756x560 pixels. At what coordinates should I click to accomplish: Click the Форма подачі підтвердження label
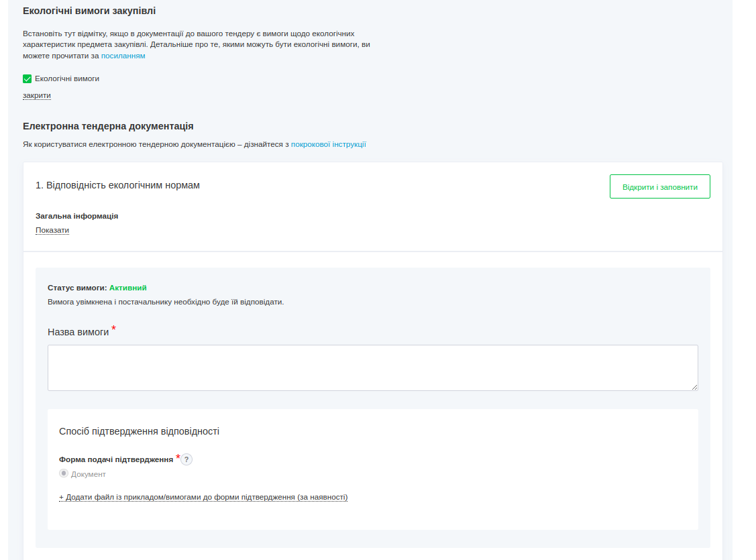pos(116,459)
